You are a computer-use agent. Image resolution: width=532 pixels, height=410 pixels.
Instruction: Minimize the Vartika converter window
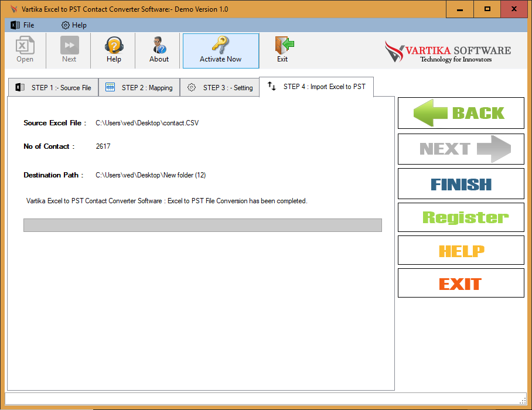tap(460, 9)
